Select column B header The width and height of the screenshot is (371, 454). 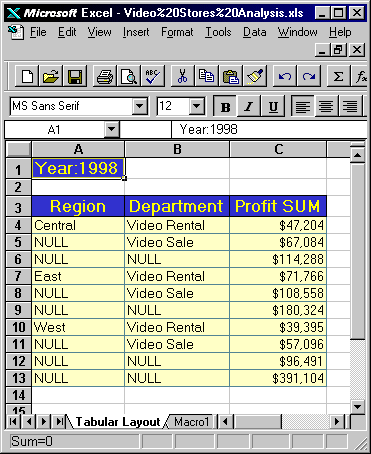point(177,149)
